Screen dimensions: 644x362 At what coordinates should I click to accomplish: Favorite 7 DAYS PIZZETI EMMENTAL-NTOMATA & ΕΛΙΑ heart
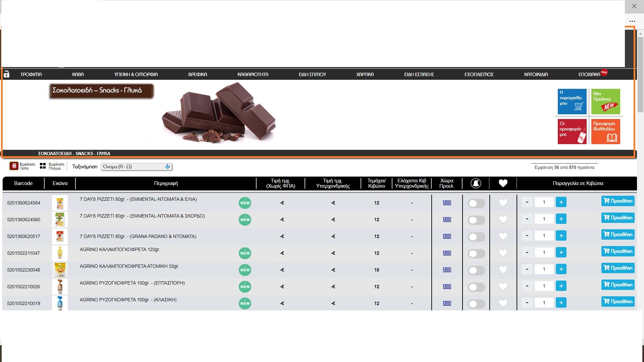coord(503,202)
